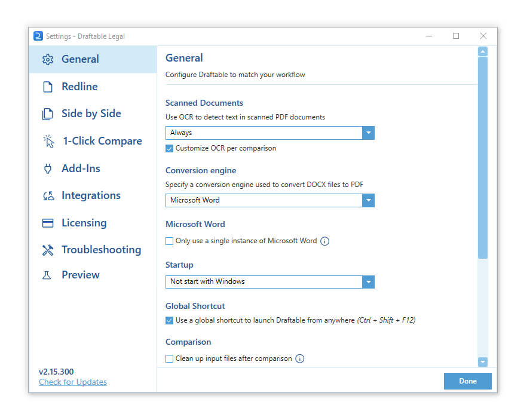The height and width of the screenshot is (420, 530).
Task: Click the General gear icon in sidebar
Action: (x=48, y=60)
